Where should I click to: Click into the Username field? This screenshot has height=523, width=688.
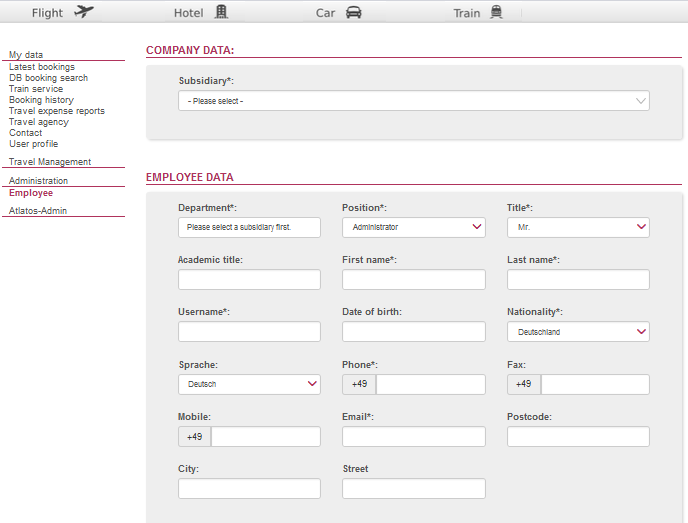point(249,332)
